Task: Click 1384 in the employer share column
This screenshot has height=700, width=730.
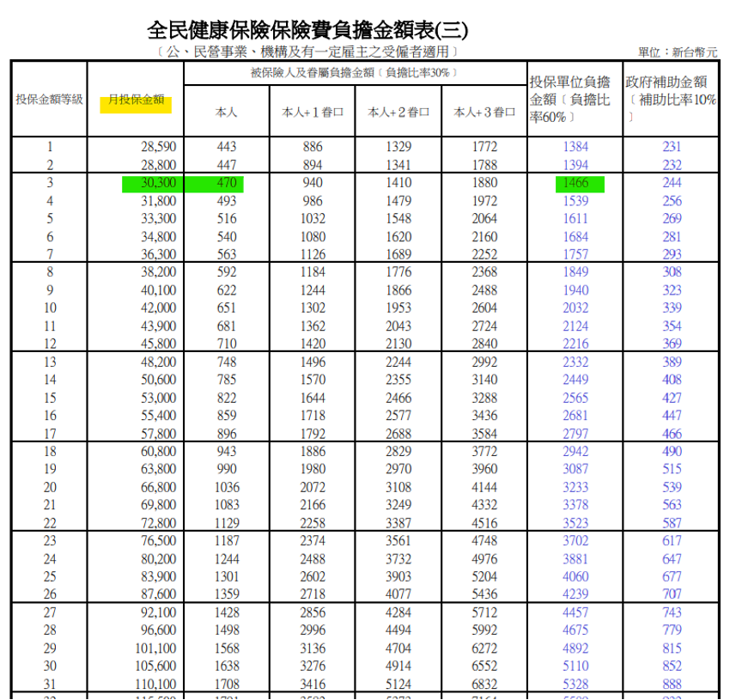Action: click(x=575, y=147)
